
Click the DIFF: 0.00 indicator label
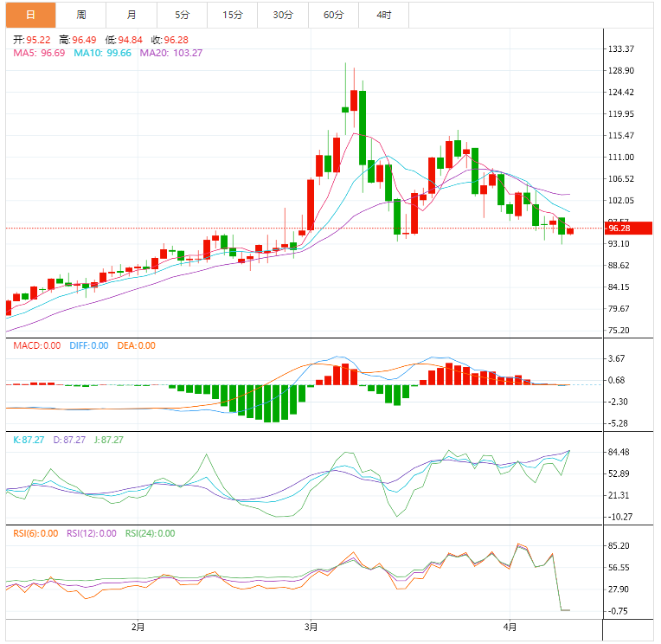(87, 345)
